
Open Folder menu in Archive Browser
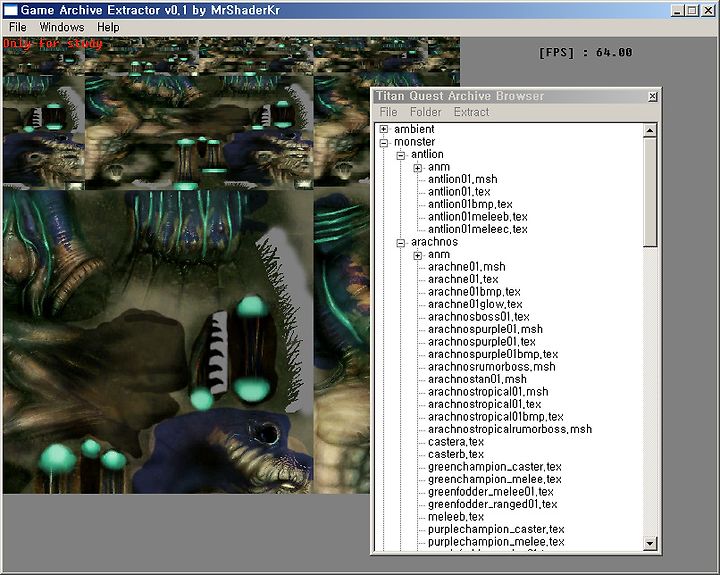point(425,112)
